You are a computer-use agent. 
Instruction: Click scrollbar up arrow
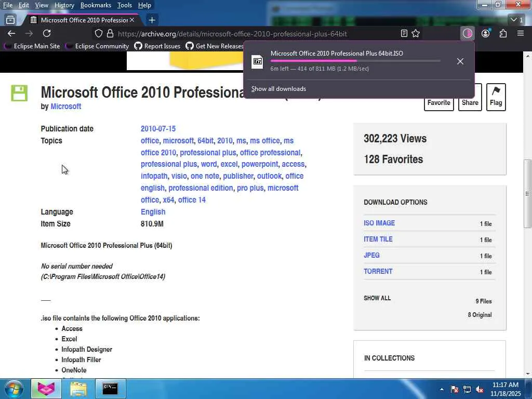pyautogui.click(x=527, y=55)
